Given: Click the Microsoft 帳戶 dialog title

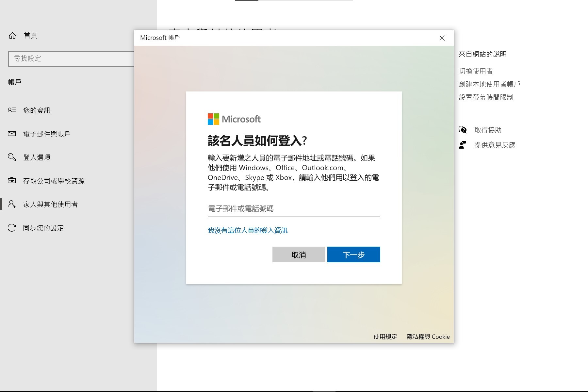Looking at the screenshot, I should [x=160, y=38].
